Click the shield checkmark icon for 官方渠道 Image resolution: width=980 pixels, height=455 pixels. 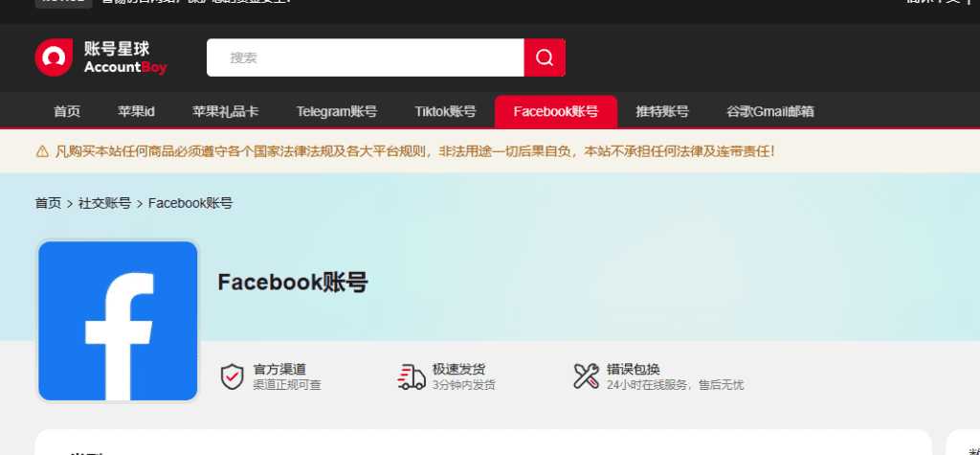(232, 376)
